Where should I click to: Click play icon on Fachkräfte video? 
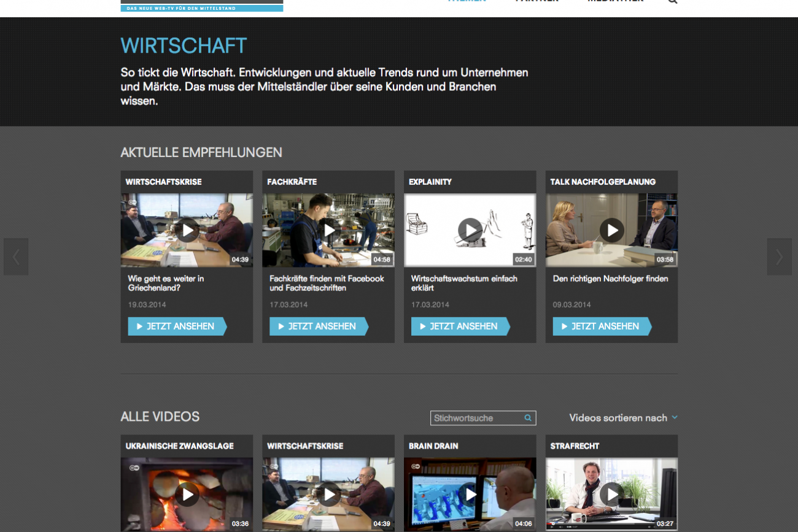(x=329, y=231)
